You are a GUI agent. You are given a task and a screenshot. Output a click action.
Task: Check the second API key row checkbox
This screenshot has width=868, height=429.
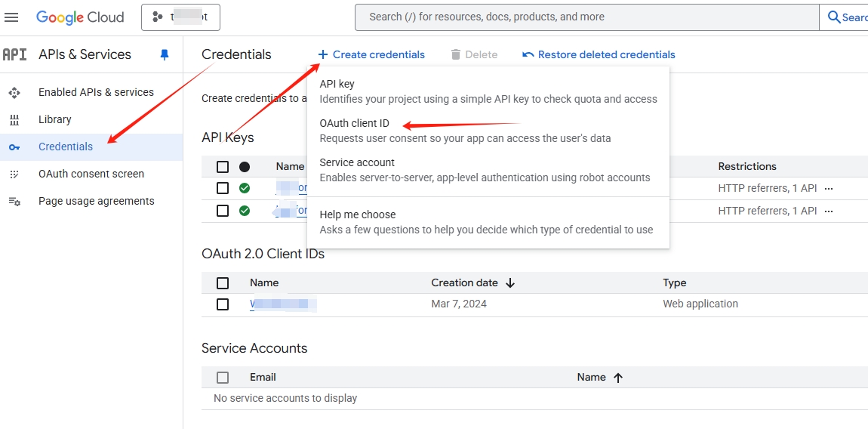coord(223,211)
